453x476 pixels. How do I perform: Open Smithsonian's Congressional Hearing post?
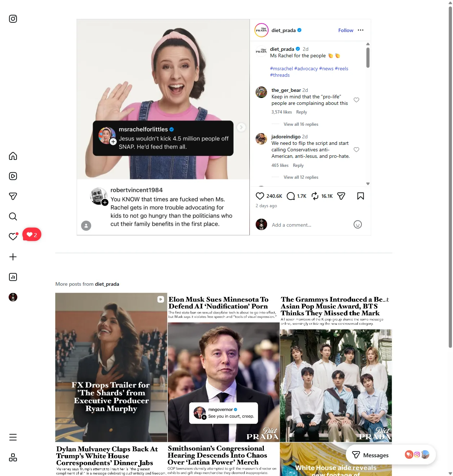click(223, 459)
